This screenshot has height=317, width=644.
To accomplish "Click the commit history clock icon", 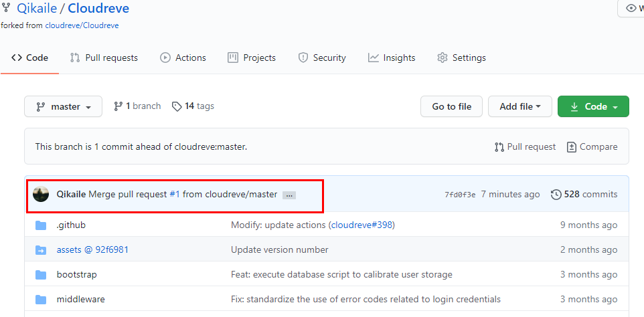I will [556, 195].
